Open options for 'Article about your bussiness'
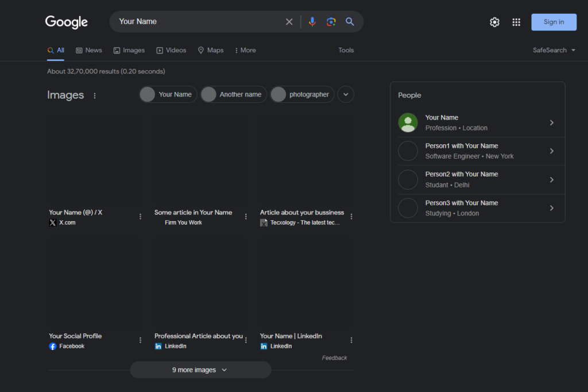588x392 pixels. [351, 217]
